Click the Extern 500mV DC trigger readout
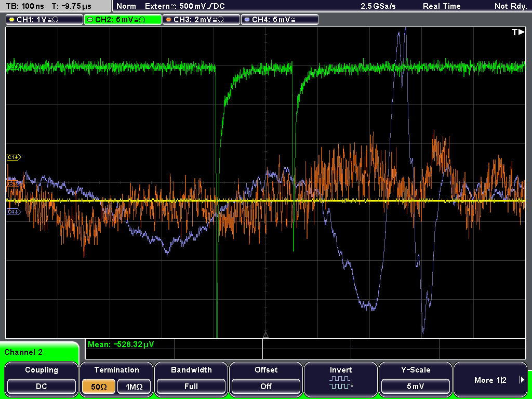 184,6
